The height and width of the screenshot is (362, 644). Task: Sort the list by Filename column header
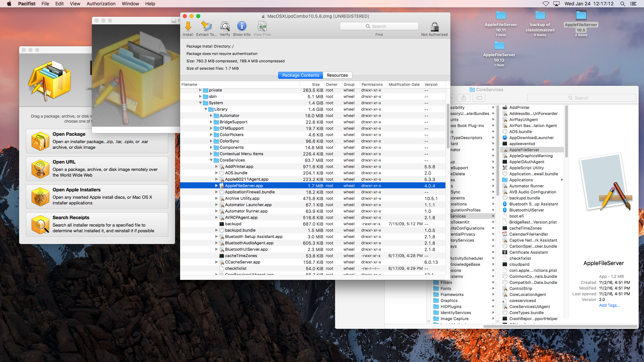tap(239, 84)
